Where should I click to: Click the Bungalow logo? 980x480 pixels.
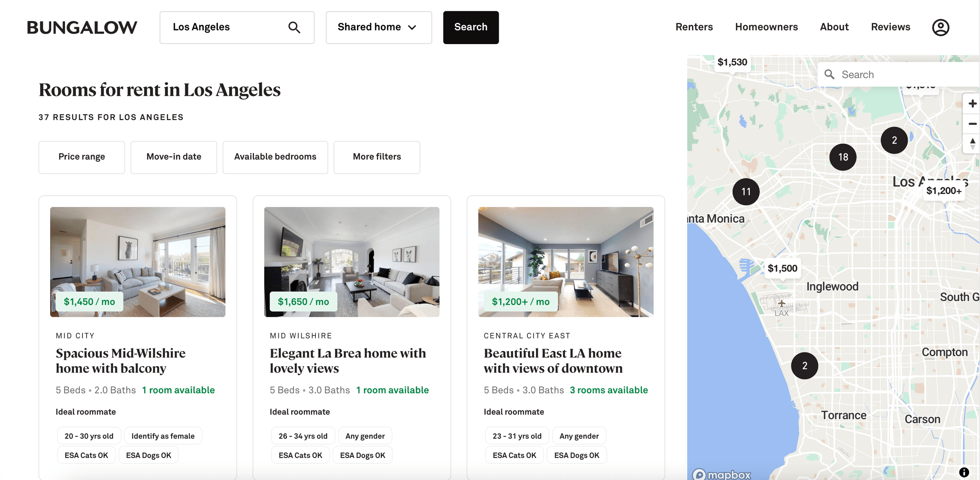[82, 28]
